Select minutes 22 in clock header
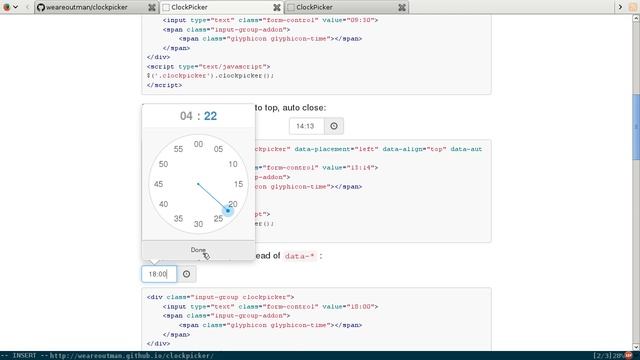The image size is (640, 360). click(x=210, y=116)
